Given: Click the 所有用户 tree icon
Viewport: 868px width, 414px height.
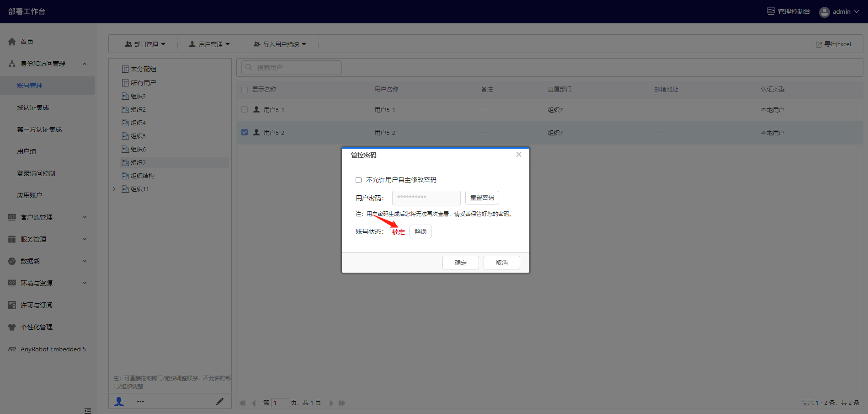Looking at the screenshot, I should click(125, 83).
